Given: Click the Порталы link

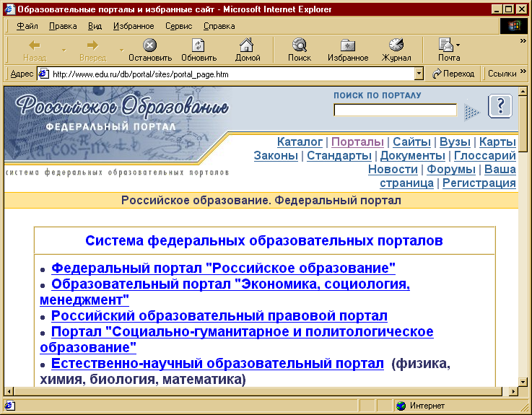Looking at the screenshot, I should pos(357,141).
